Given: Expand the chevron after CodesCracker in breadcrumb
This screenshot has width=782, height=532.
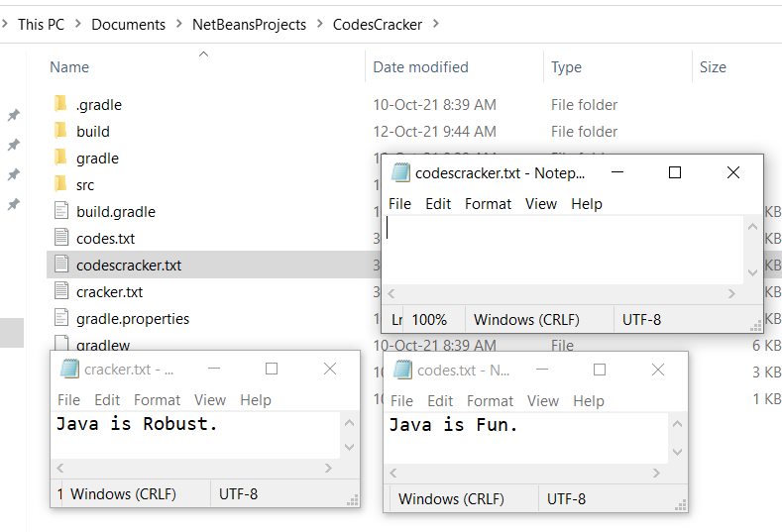Looking at the screenshot, I should (x=436, y=24).
